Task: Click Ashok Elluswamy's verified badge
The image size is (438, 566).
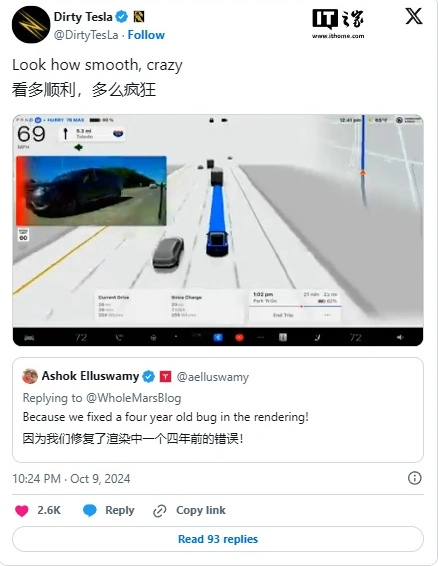Action: 148,376
